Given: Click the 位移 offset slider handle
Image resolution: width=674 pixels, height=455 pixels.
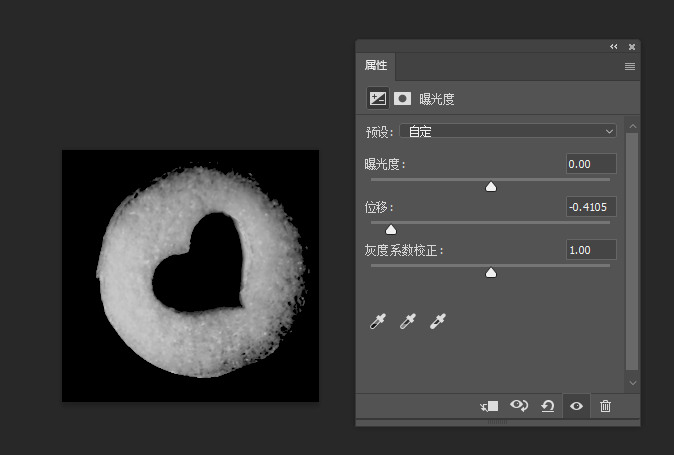Looking at the screenshot, I should point(391,230).
